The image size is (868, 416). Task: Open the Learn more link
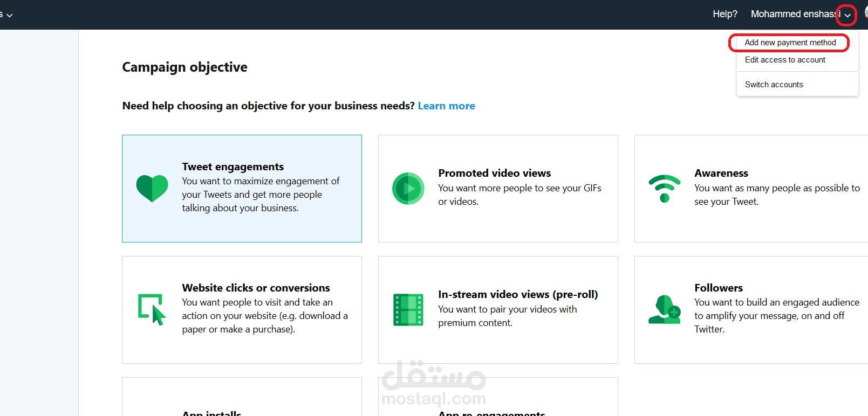[447, 106]
